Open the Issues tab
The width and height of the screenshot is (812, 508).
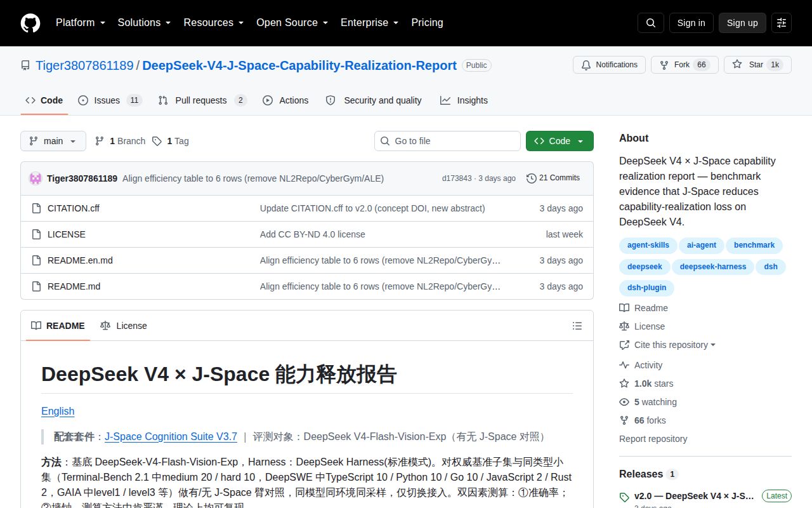click(110, 100)
